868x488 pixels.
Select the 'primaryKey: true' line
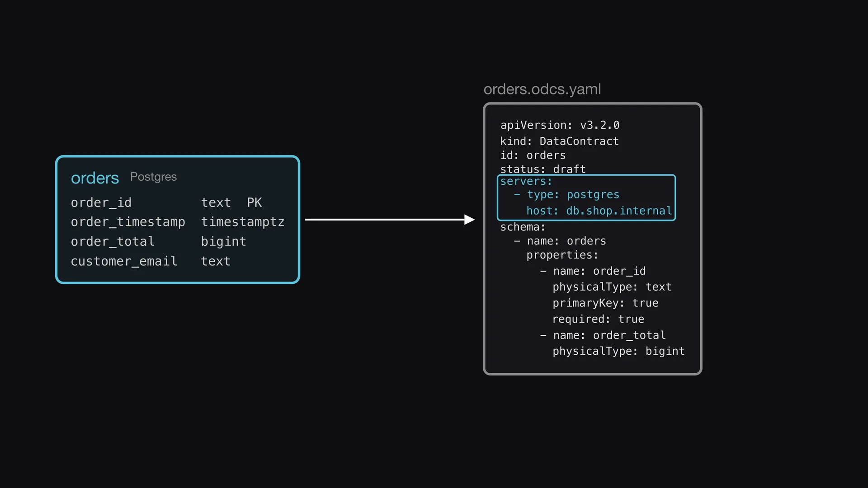(605, 303)
